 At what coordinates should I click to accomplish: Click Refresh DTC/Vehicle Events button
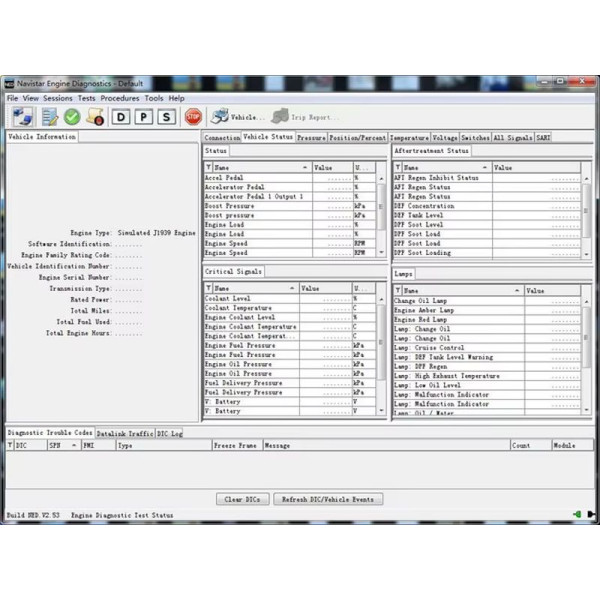click(329, 499)
